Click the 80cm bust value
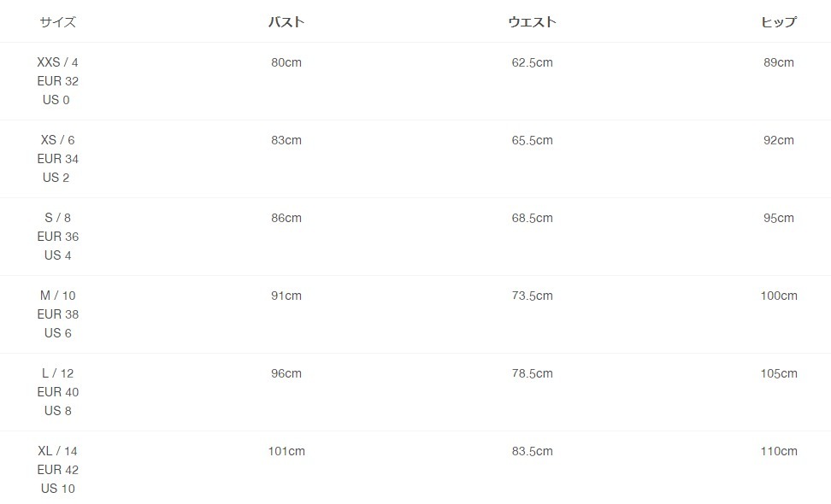This screenshot has width=831, height=504. click(x=286, y=62)
